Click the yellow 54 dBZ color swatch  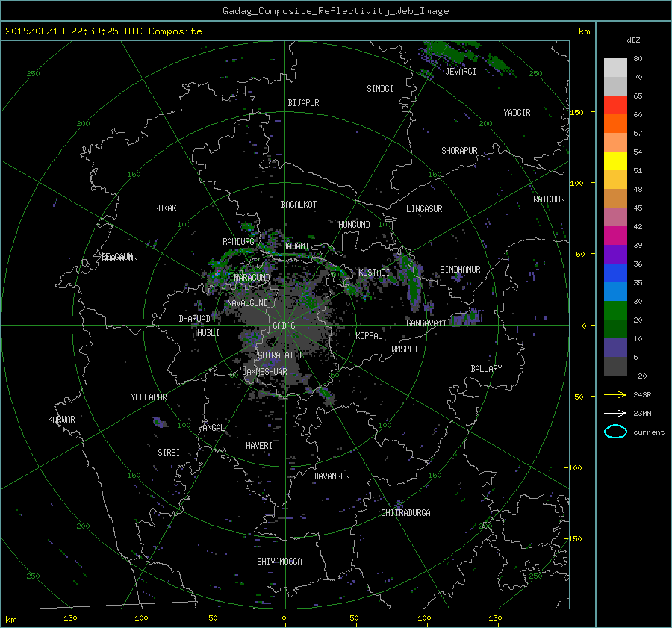coord(615,161)
